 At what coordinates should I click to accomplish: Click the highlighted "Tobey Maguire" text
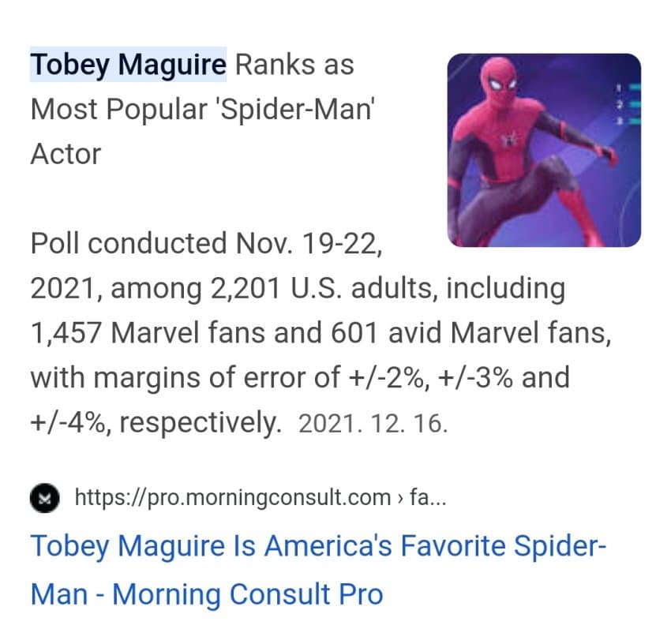pyautogui.click(x=128, y=65)
